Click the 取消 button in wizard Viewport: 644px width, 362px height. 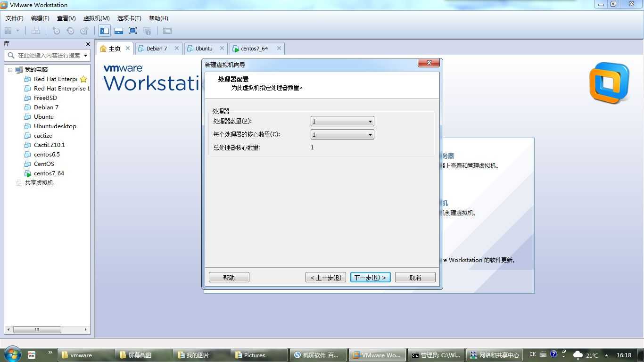tap(415, 278)
